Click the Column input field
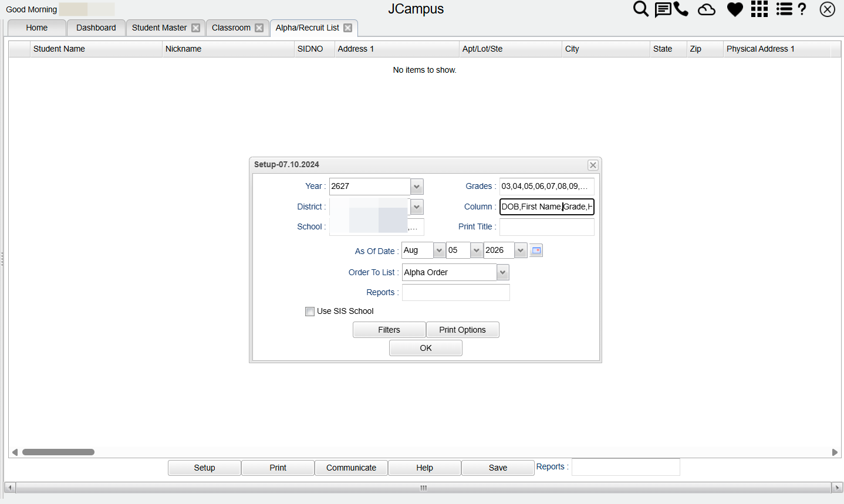This screenshot has height=504, width=844. pyautogui.click(x=546, y=207)
